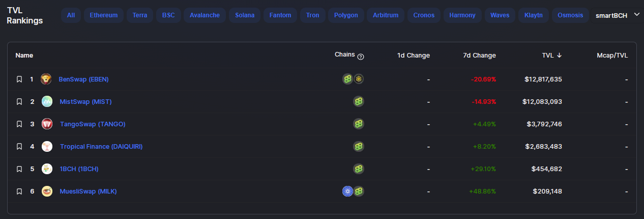Click the -14.93% 7d change value

point(484,102)
